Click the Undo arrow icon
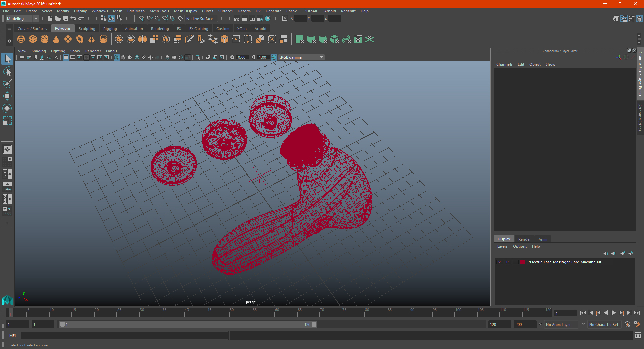 pyautogui.click(x=73, y=19)
